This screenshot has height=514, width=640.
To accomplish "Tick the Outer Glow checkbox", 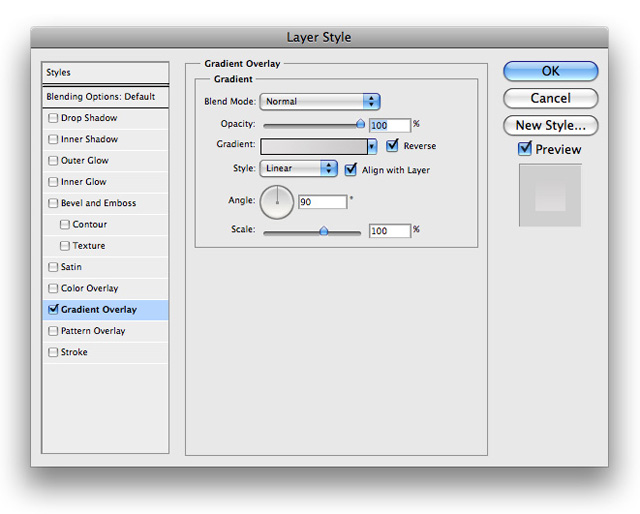I will click(x=53, y=160).
